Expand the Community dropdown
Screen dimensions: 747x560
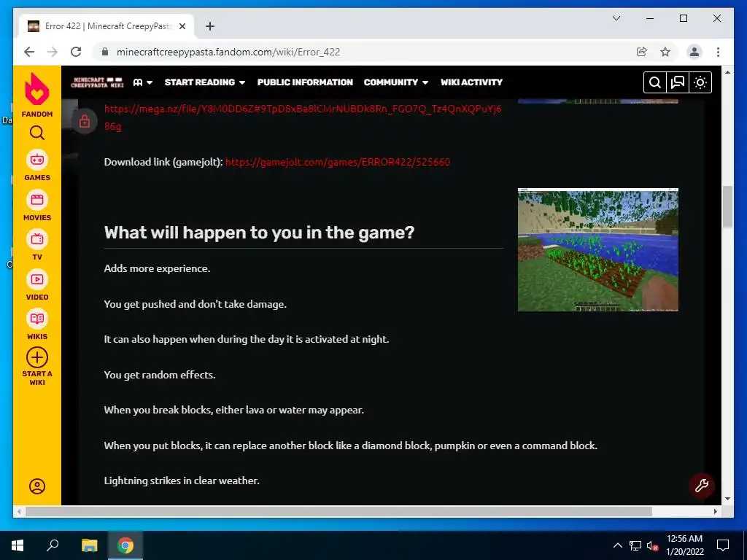click(396, 82)
